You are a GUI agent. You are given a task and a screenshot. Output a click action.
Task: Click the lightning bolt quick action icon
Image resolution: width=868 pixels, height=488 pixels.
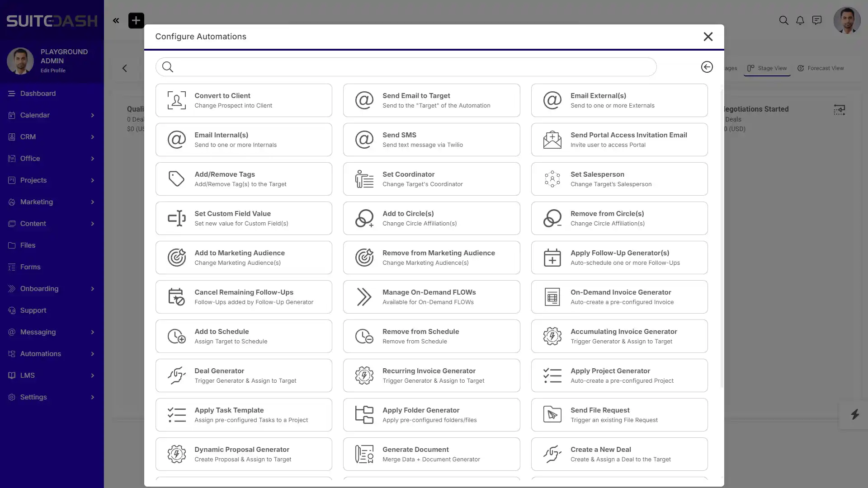tap(854, 414)
